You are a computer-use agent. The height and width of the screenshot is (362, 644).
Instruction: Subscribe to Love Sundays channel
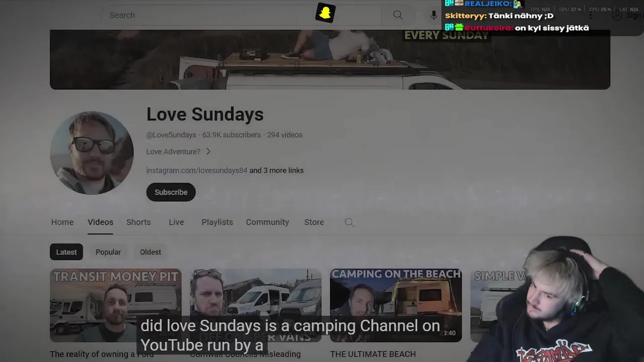pos(171,192)
